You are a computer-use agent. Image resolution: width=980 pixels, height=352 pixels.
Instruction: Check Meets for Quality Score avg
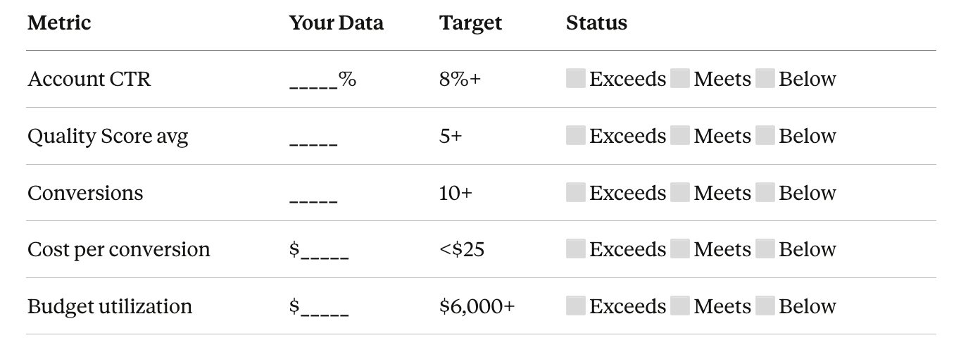tap(680, 135)
